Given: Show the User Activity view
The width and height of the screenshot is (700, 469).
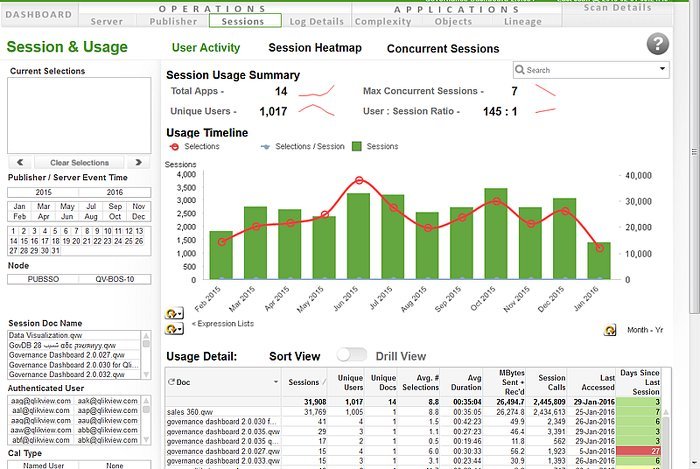Looking at the screenshot, I should [206, 48].
